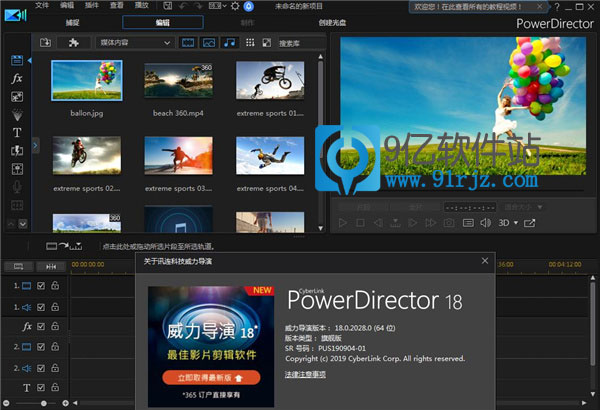The width and height of the screenshot is (600, 410).
Task: Disable audio track 1 checkbox
Action: click(x=41, y=307)
